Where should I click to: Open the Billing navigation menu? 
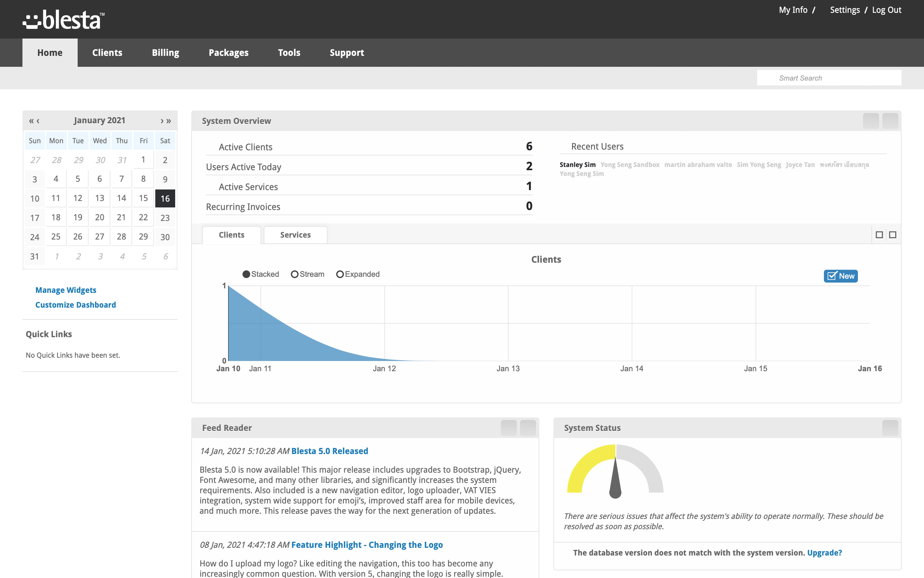click(165, 53)
